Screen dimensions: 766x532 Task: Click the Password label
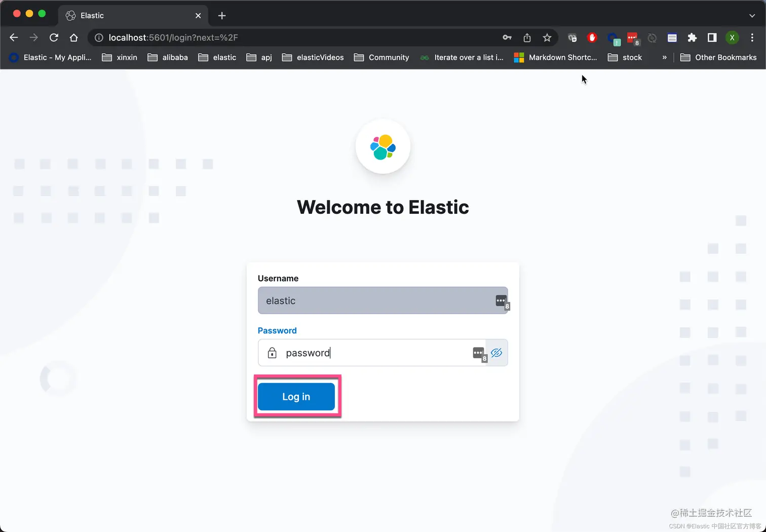point(277,330)
